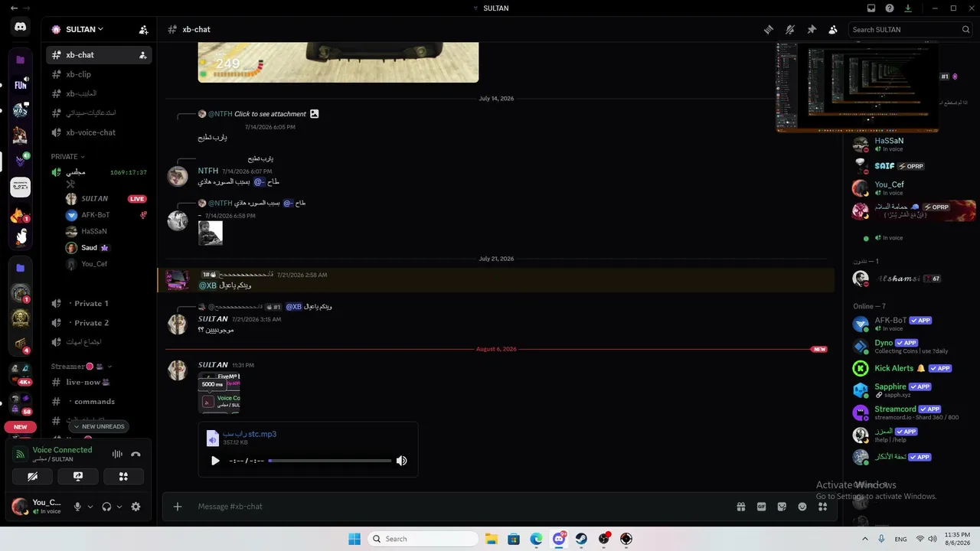Open User Settings gear icon
This screenshot has width=980, height=551.
(136, 507)
